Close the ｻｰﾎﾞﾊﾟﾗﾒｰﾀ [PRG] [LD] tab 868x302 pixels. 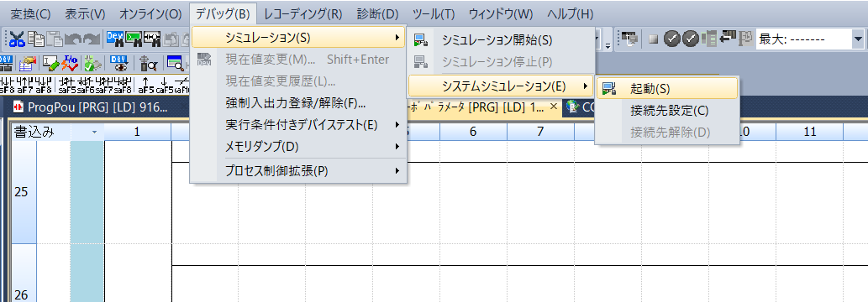pos(553,107)
